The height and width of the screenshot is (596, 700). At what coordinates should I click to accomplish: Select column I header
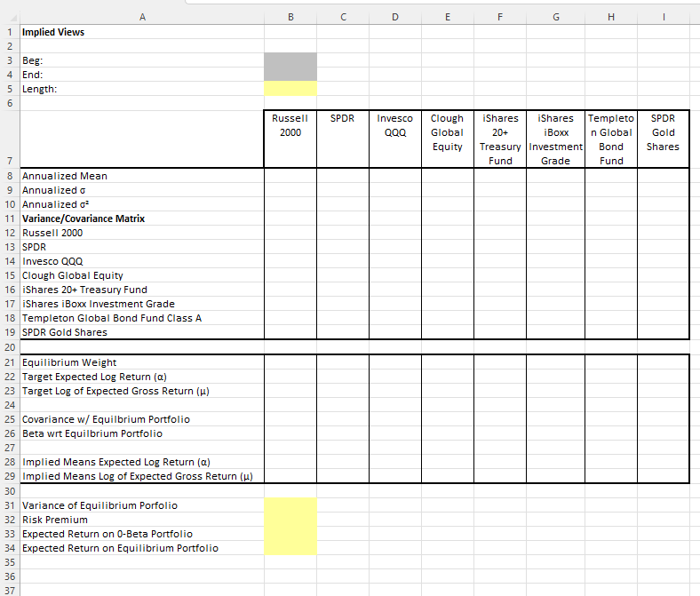pyautogui.click(x=664, y=17)
